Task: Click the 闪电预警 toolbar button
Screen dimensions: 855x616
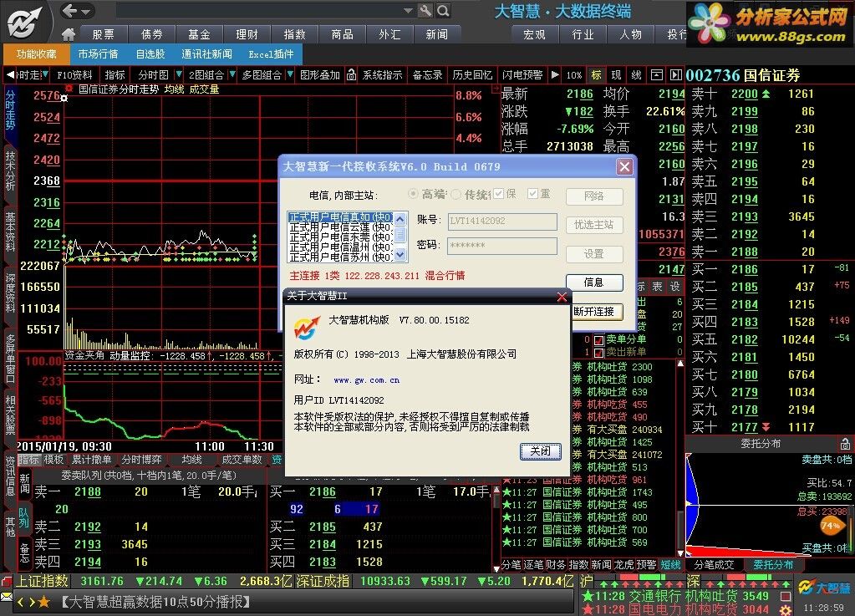Action: pyautogui.click(x=523, y=74)
